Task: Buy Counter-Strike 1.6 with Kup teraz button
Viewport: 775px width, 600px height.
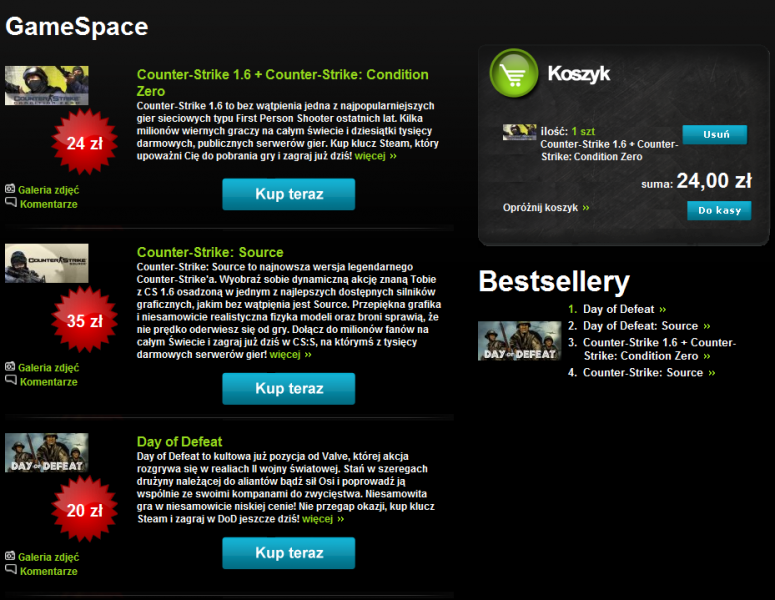Action: click(x=289, y=194)
